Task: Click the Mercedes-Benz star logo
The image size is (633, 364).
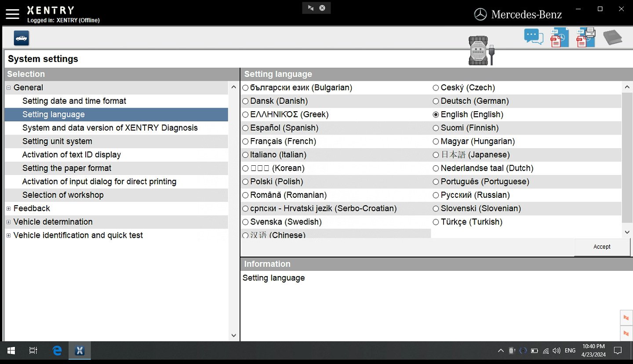Action: coord(480,15)
